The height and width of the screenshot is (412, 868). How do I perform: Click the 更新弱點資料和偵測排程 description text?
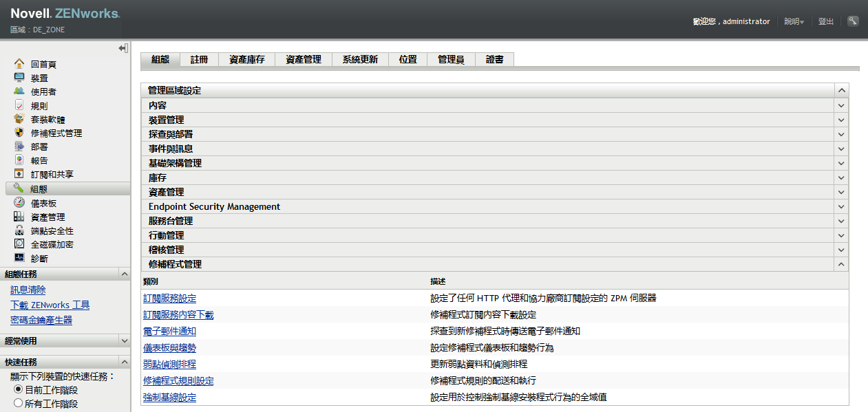click(x=478, y=364)
